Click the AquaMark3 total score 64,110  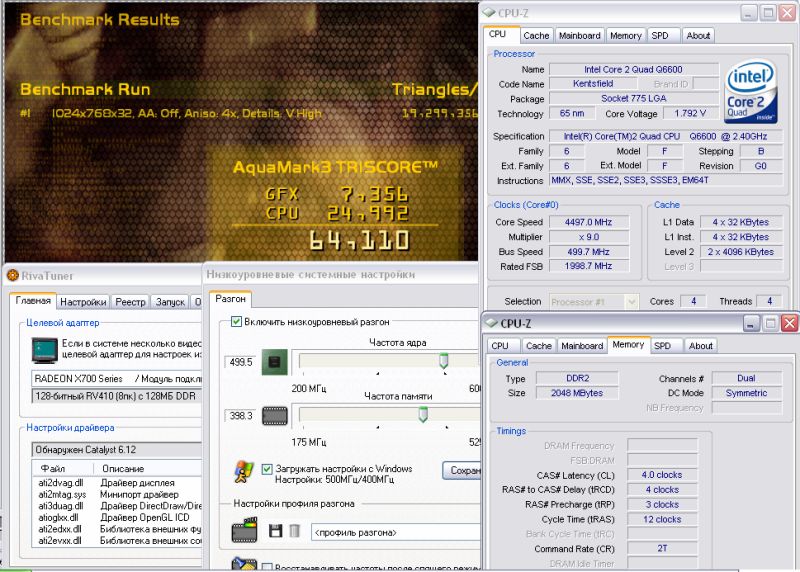point(359,240)
